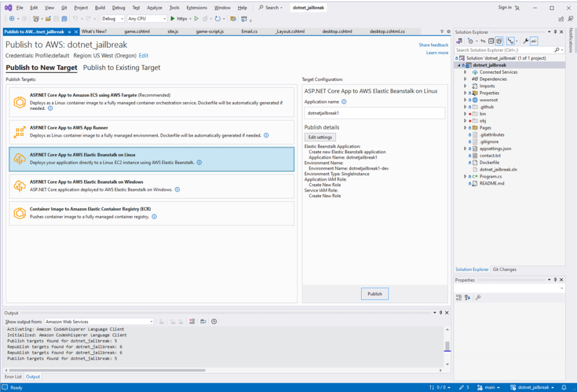
Task: Click the Preview Selected Items icon
Action: (533, 41)
